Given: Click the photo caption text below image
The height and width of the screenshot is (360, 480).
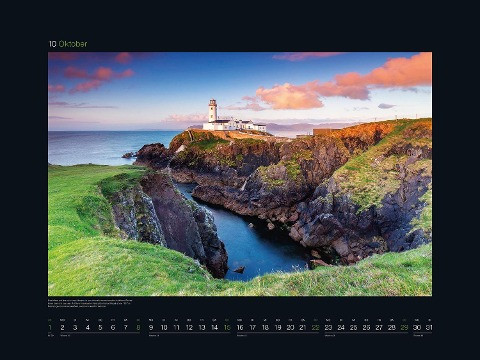Looking at the screenshot, I should pyautogui.click(x=90, y=303).
